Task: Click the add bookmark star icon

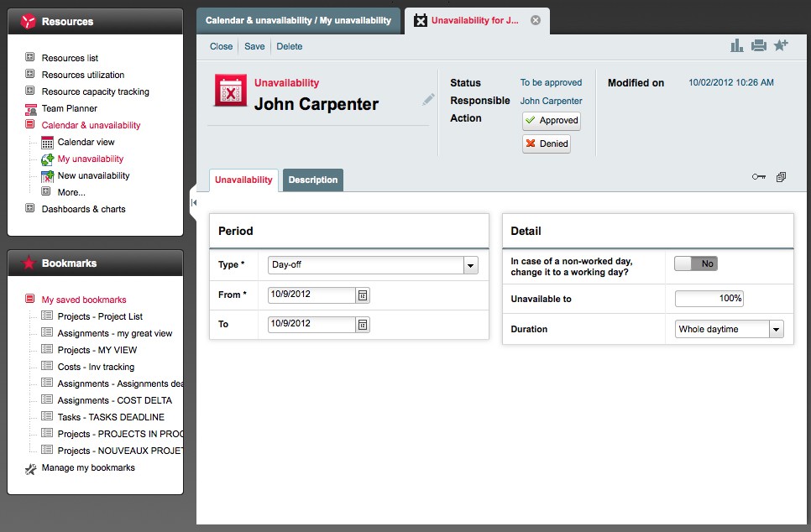Action: [x=781, y=46]
